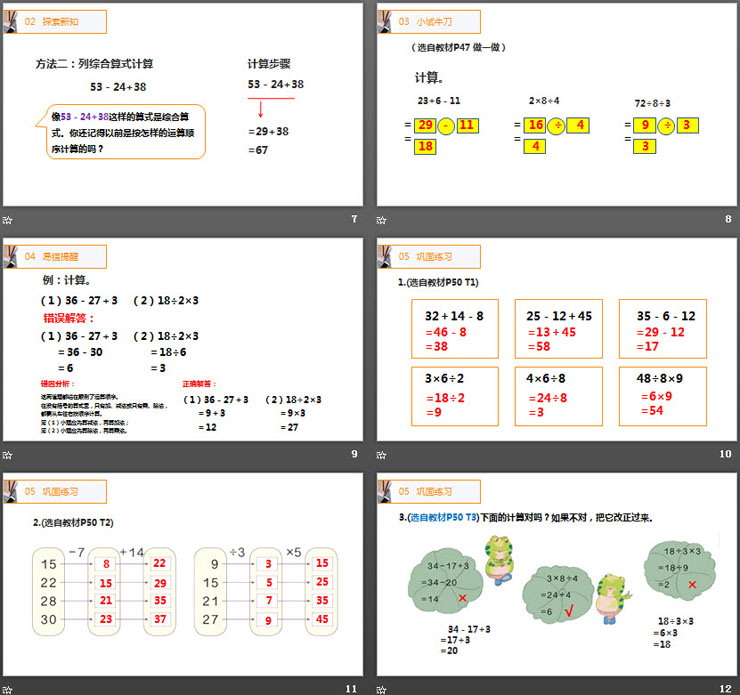Click slide number 11 label
740x695 pixels.
click(x=351, y=689)
